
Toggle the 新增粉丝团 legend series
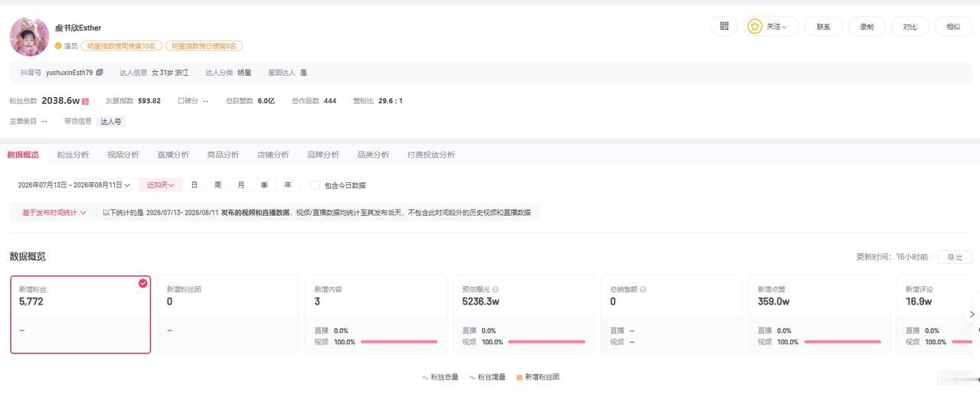538,377
